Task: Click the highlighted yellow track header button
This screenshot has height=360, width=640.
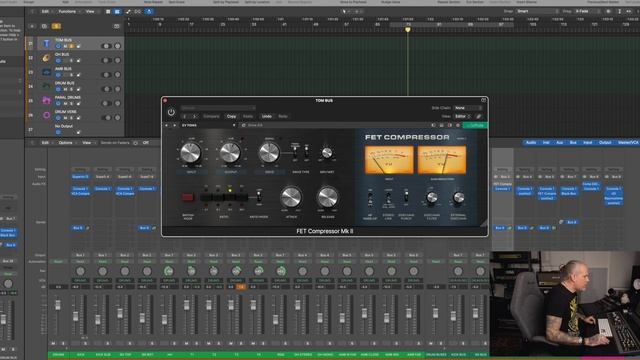Action: [56, 27]
